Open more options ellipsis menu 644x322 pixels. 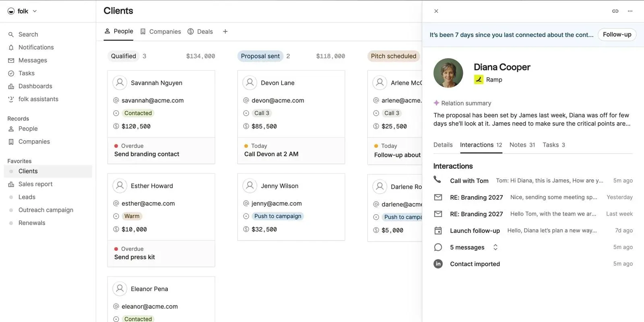630,11
